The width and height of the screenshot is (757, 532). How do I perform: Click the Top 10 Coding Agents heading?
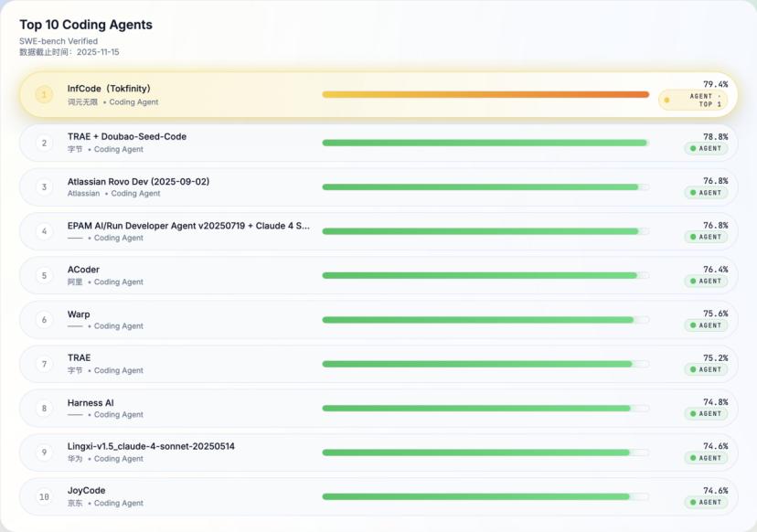(86, 25)
